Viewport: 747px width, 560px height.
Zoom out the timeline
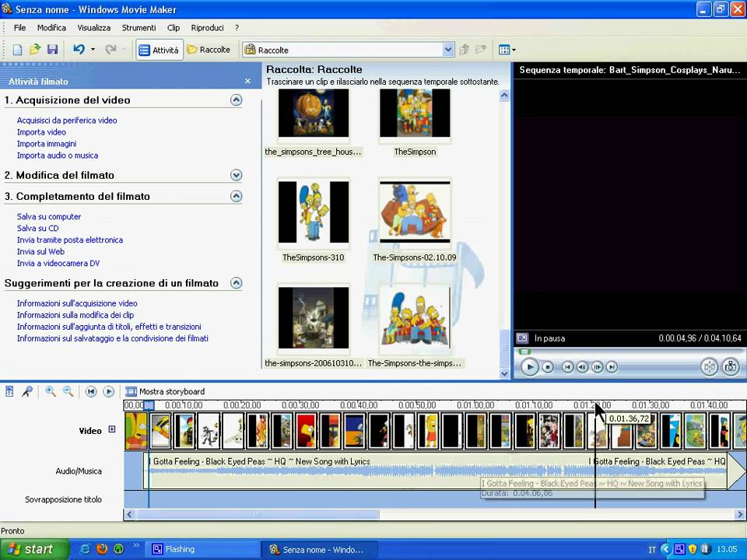68,391
